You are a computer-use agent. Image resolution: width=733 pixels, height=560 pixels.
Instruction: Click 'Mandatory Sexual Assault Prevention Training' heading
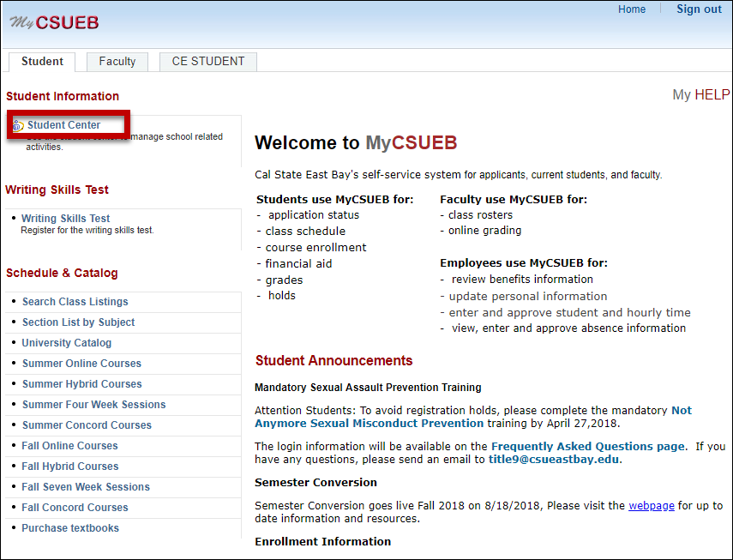pos(368,387)
